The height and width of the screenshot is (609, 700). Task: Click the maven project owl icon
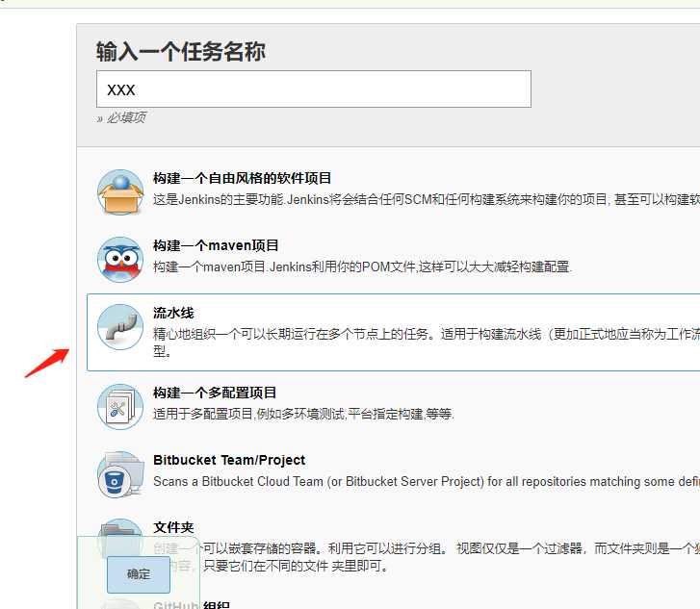[x=120, y=260]
